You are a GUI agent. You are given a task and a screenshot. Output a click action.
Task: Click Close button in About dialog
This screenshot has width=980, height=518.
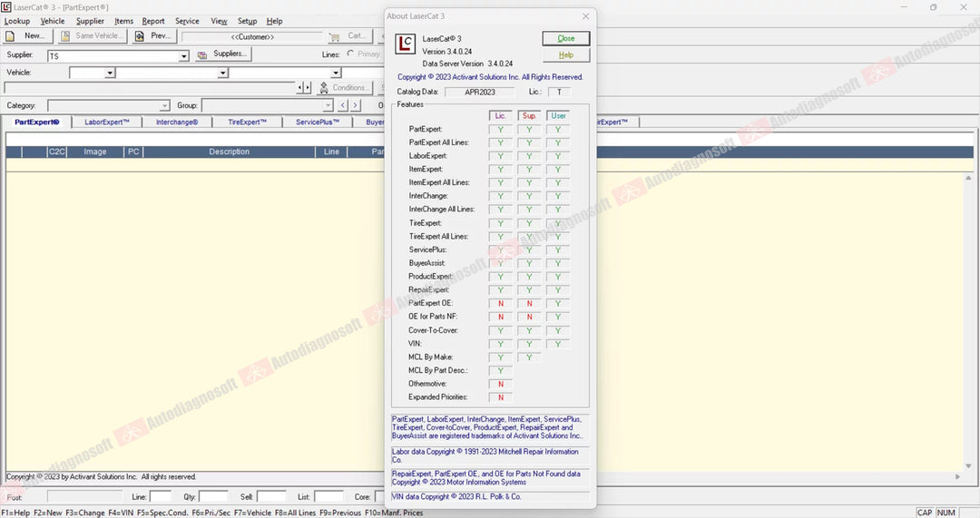pos(565,39)
